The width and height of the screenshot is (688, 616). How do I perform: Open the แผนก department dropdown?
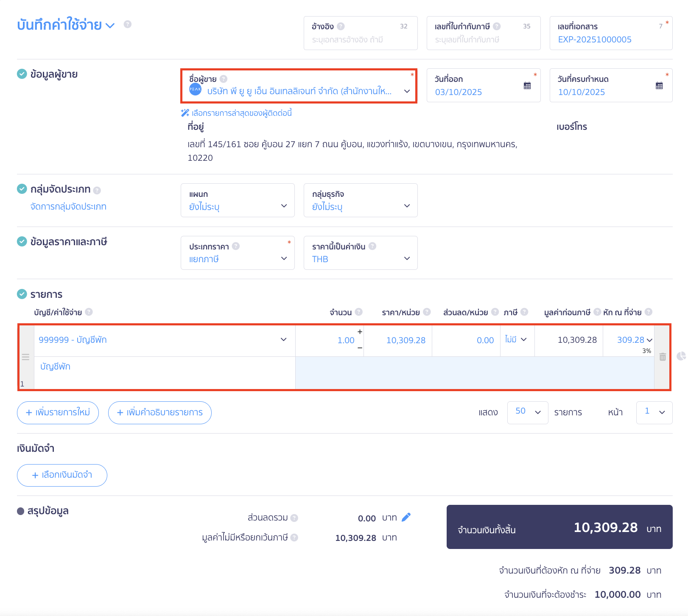(x=284, y=206)
